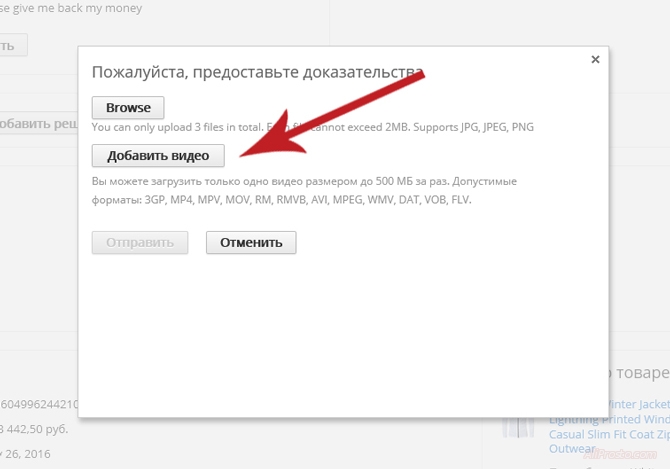Click the 442,50 руб. price text
Screen dimensions: 670x469
38,428
